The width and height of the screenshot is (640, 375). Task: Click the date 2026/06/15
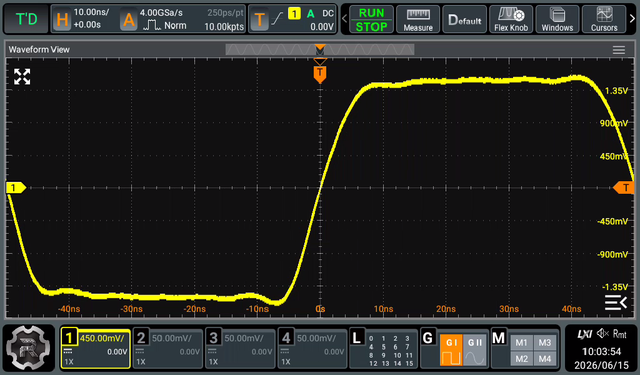tap(601, 365)
